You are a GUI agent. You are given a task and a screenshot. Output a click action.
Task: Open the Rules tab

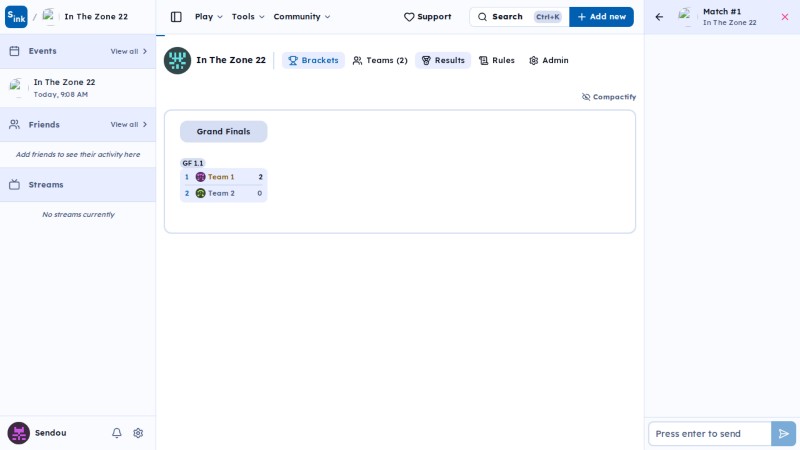[x=496, y=60]
